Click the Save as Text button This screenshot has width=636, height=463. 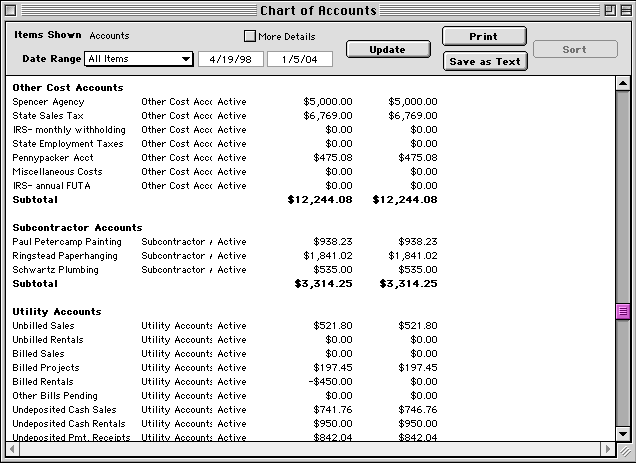click(485, 61)
